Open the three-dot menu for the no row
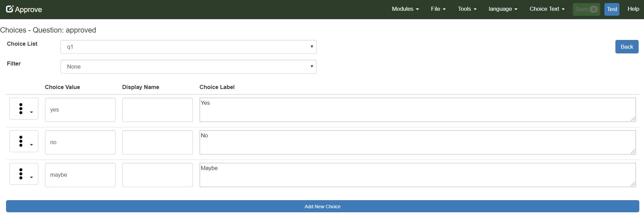Image resolution: width=644 pixels, height=221 pixels. tap(24, 141)
